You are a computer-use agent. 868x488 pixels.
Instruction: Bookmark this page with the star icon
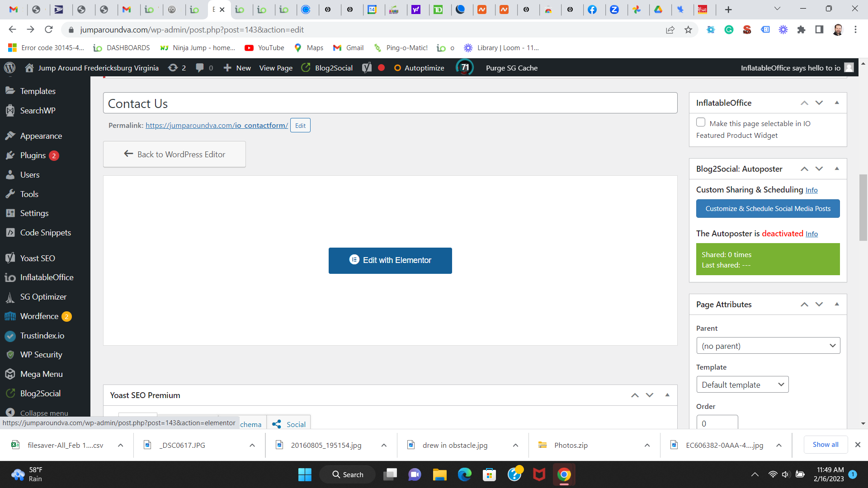(688, 30)
